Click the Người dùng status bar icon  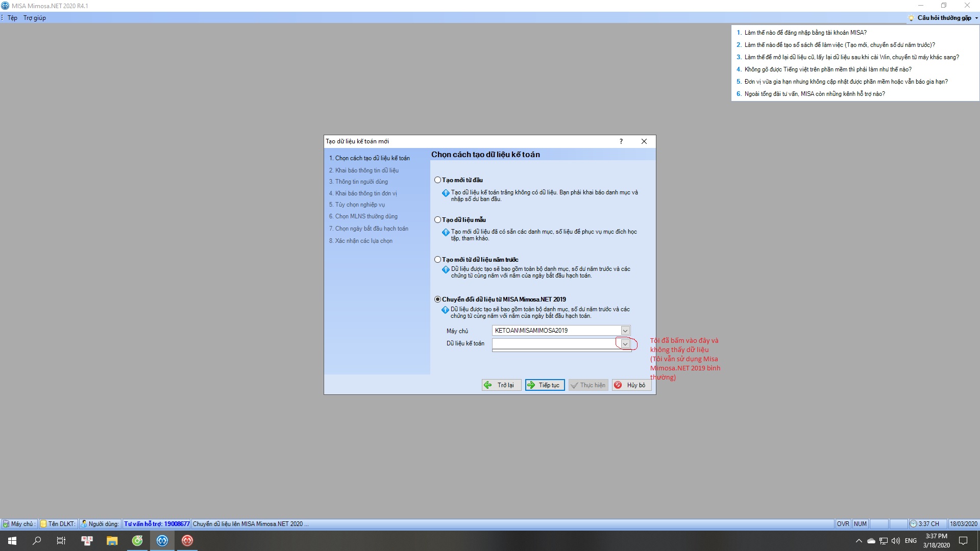84,524
